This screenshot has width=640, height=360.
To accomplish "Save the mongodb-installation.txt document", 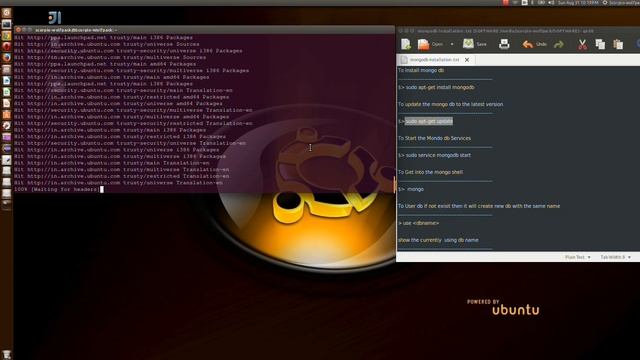I will (x=475, y=44).
